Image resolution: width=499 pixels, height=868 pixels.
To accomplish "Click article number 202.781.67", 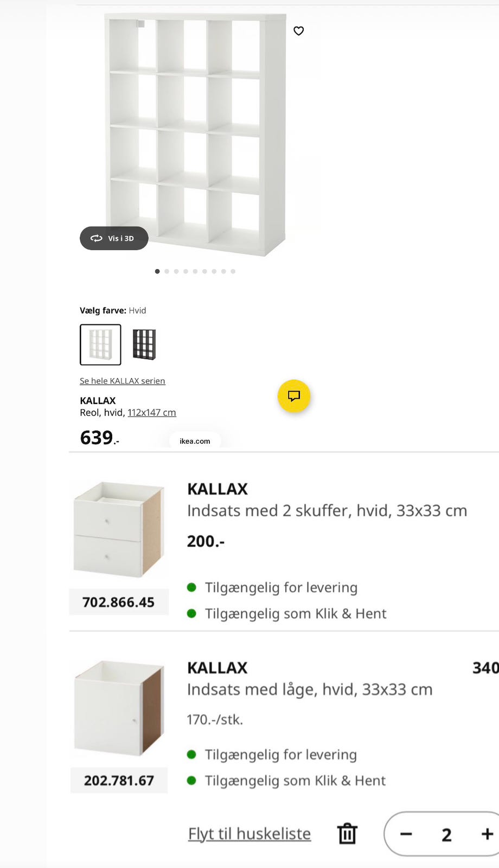I will click(119, 781).
